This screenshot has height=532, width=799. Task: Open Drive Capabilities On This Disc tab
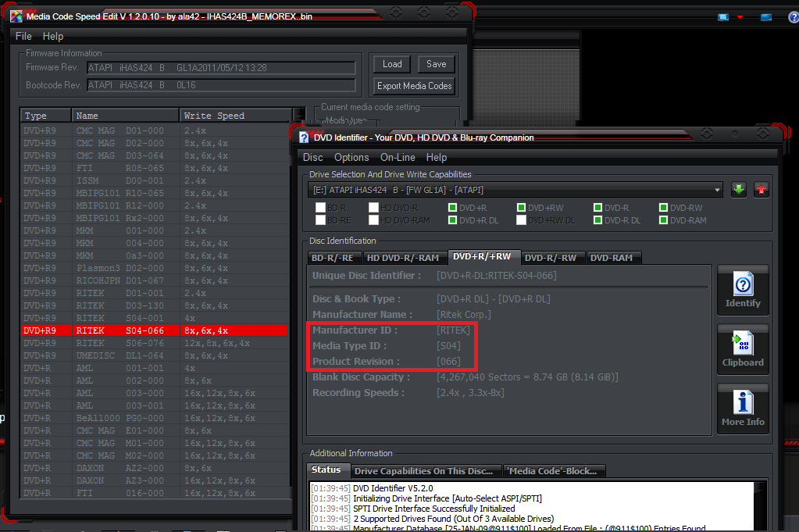point(426,471)
